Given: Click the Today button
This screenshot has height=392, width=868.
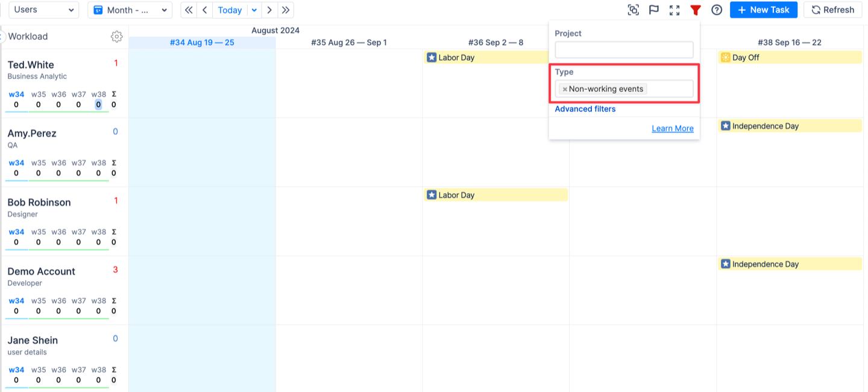Looking at the screenshot, I should pos(230,10).
